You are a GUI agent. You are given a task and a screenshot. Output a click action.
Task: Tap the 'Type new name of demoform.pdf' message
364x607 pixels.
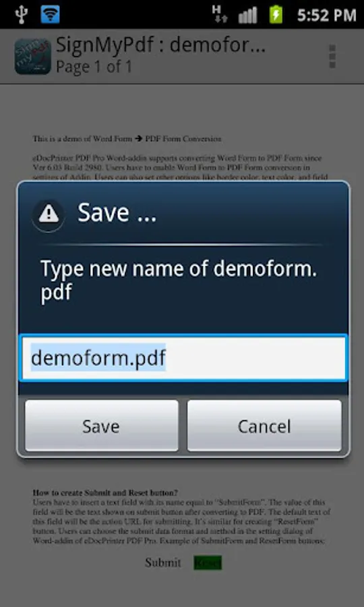pos(179,280)
